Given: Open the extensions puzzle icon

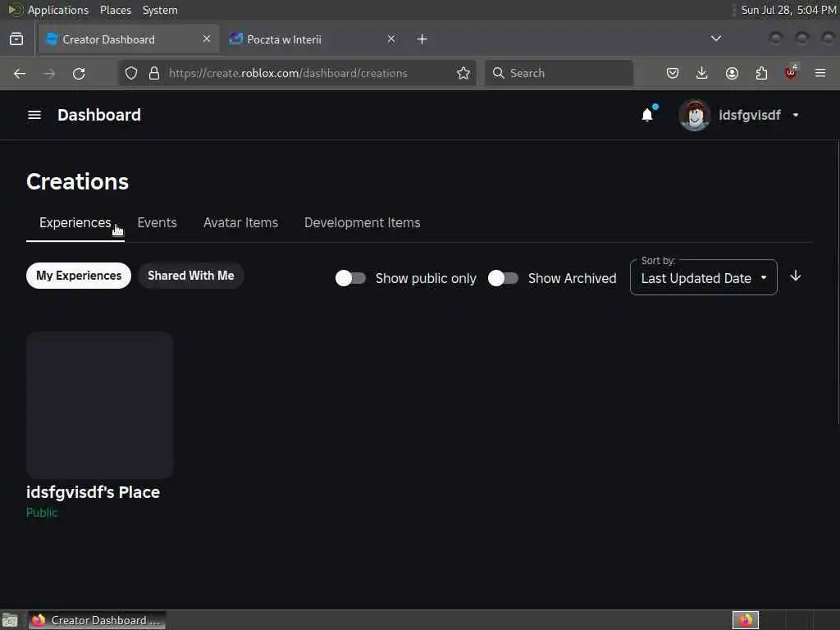Looking at the screenshot, I should pos(761,73).
